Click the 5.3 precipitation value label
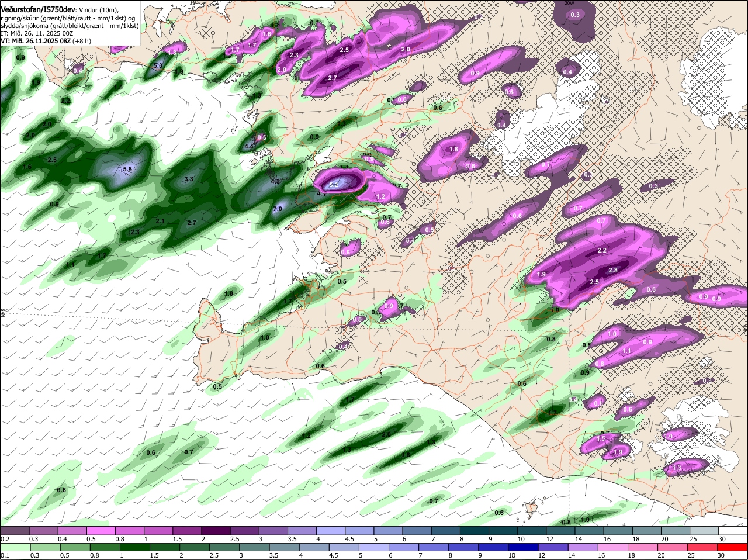Viewport: 748px width, 560px height. point(158,65)
